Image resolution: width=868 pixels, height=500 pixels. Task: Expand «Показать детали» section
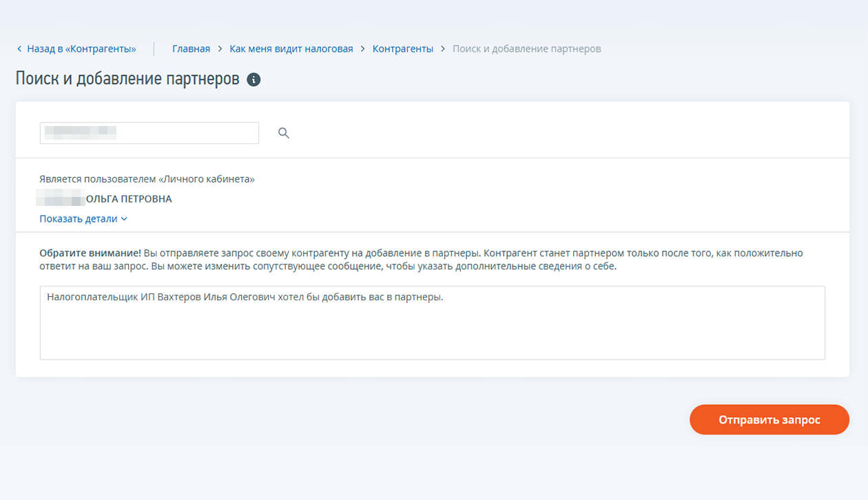click(x=79, y=219)
